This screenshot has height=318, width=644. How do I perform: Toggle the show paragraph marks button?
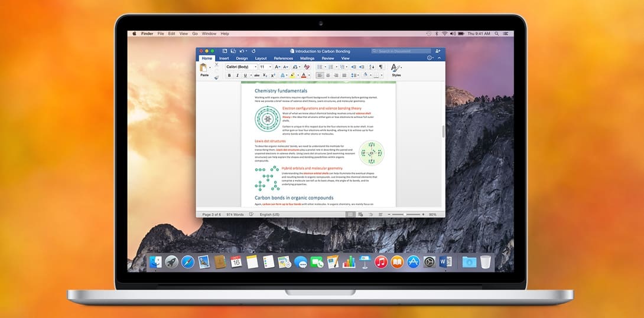[380, 67]
